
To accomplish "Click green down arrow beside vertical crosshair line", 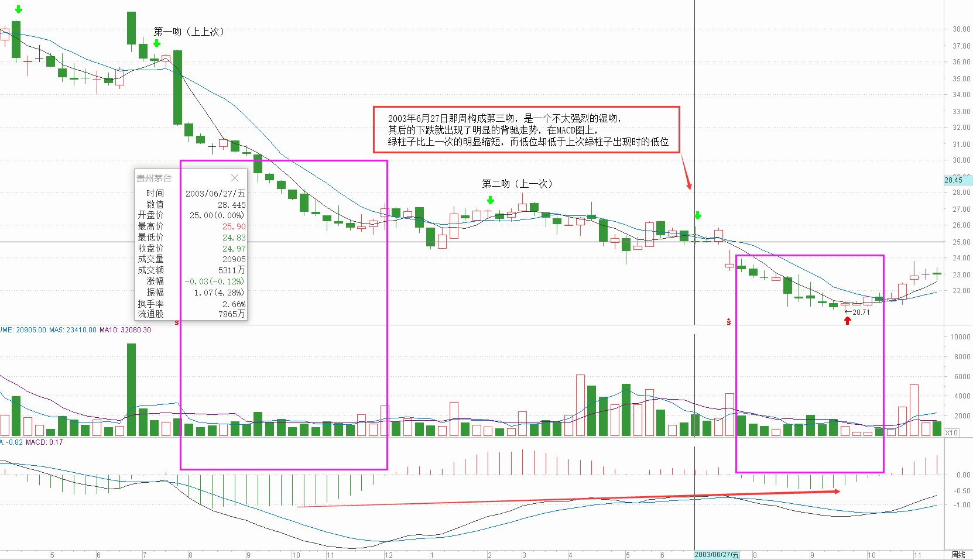I will 698,215.
